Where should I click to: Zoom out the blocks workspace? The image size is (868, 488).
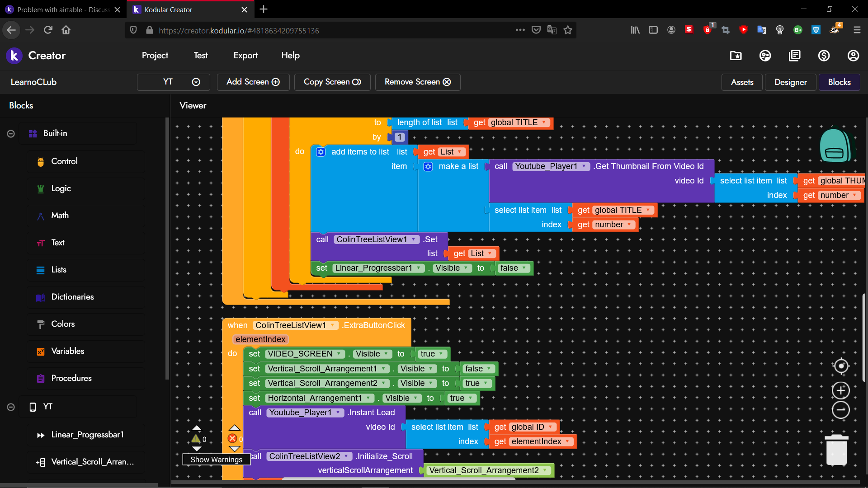[841, 410]
